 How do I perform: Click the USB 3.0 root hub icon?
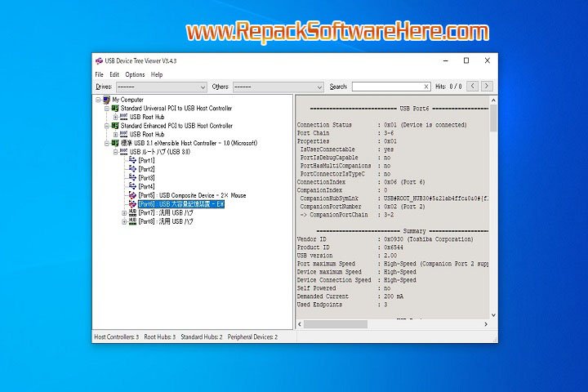124,152
